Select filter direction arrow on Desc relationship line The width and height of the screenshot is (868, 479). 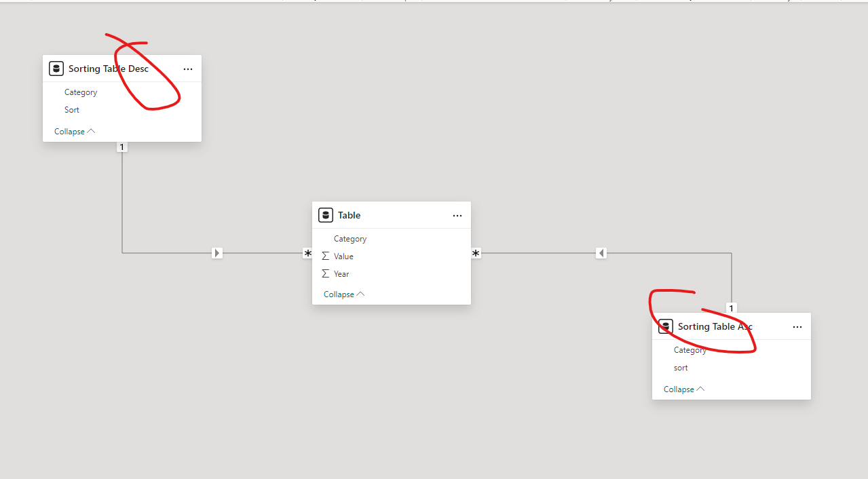pos(217,253)
